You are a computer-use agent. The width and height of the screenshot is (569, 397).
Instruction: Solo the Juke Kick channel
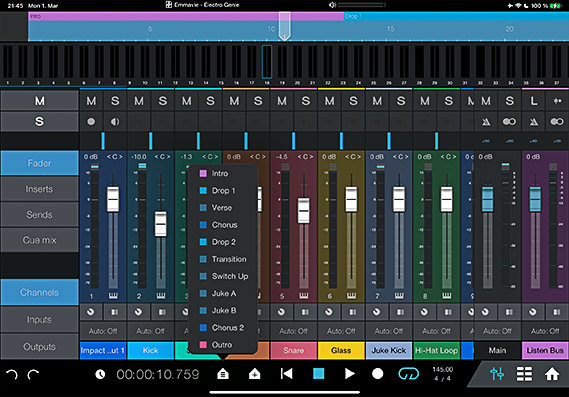[x=401, y=101]
